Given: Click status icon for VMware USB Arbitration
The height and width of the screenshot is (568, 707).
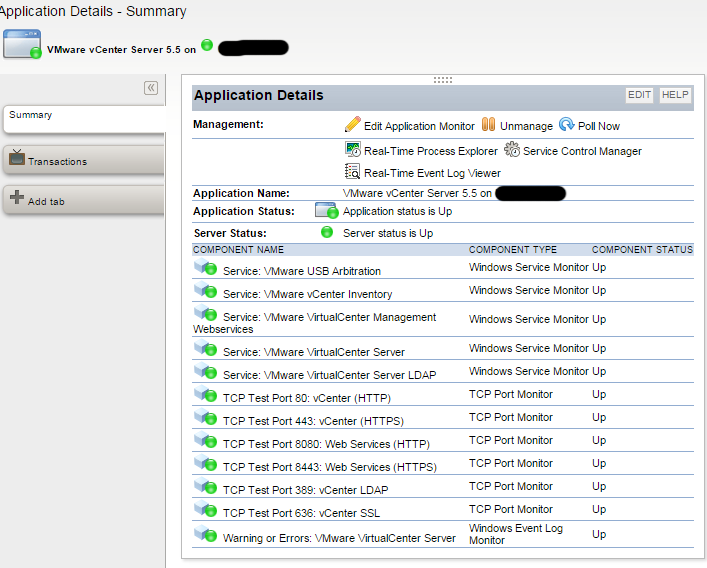Looking at the screenshot, I should [205, 267].
